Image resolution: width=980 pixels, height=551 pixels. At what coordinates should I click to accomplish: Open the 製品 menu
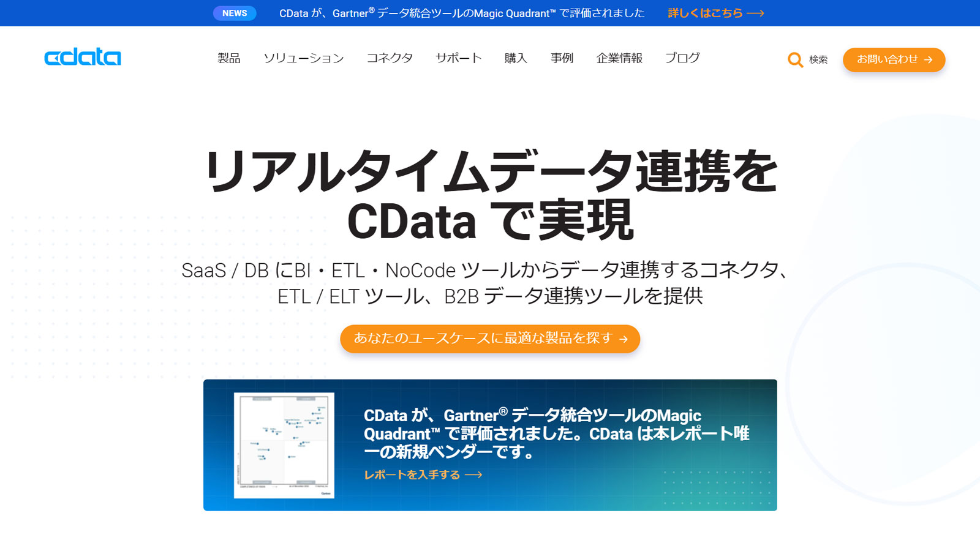229,58
